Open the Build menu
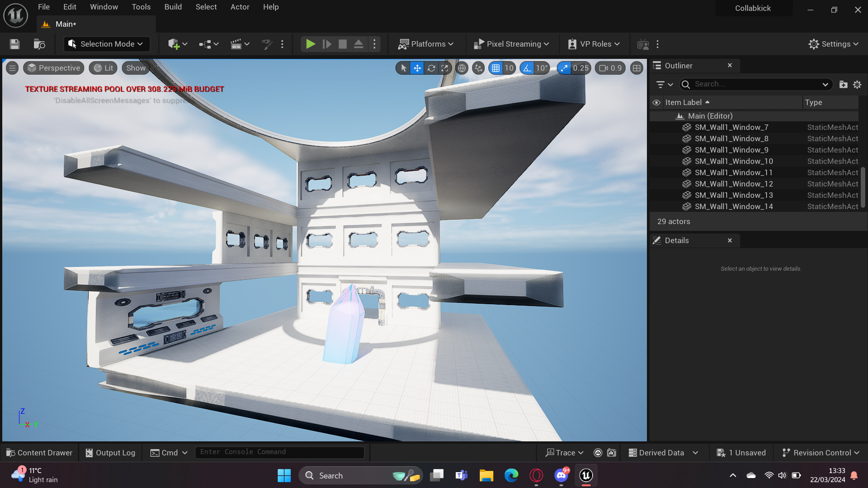 (173, 7)
